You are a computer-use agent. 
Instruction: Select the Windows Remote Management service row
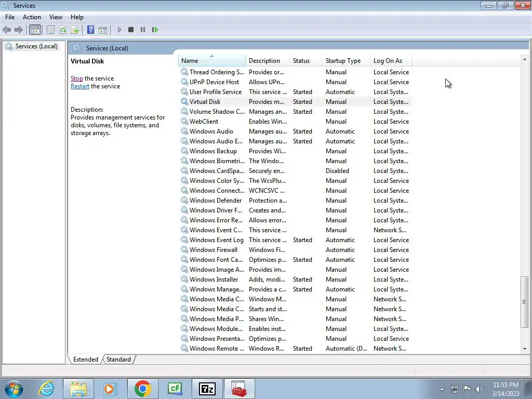tap(295, 349)
